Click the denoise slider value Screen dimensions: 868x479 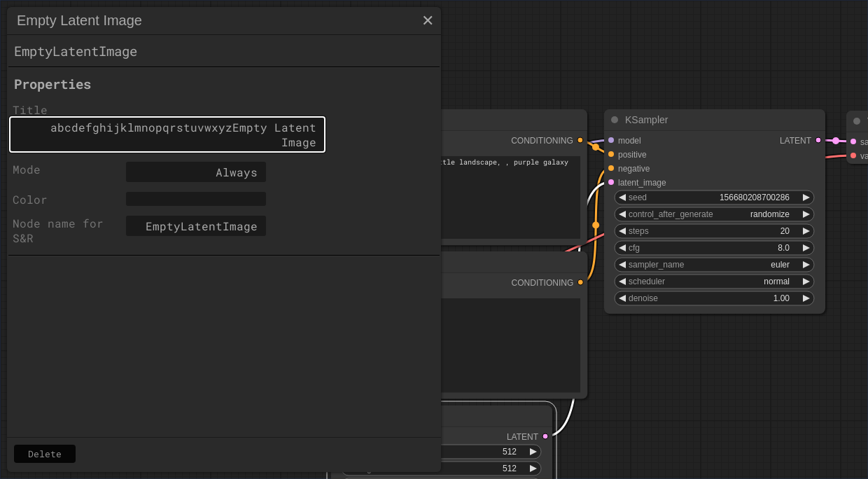(714, 298)
